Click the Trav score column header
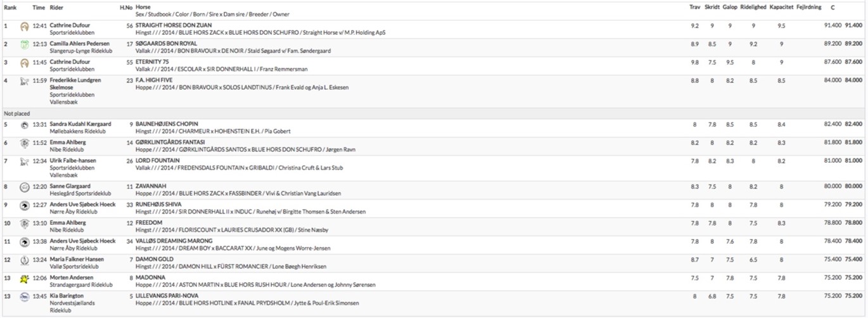The width and height of the screenshot is (868, 318). 694,8
